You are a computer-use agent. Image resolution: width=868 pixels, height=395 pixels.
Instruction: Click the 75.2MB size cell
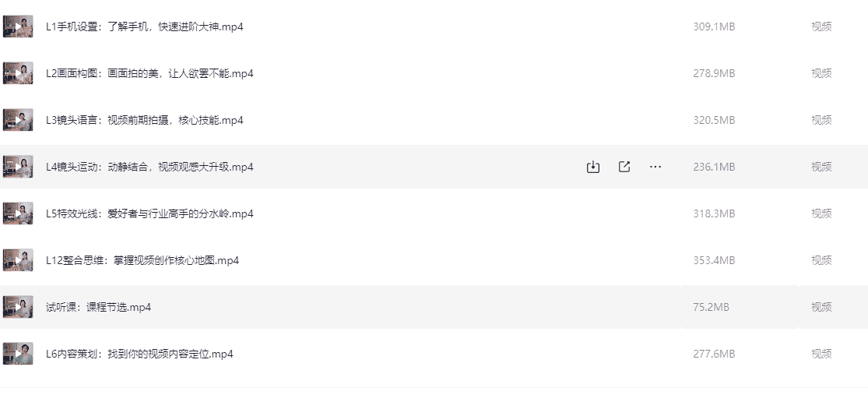click(711, 307)
